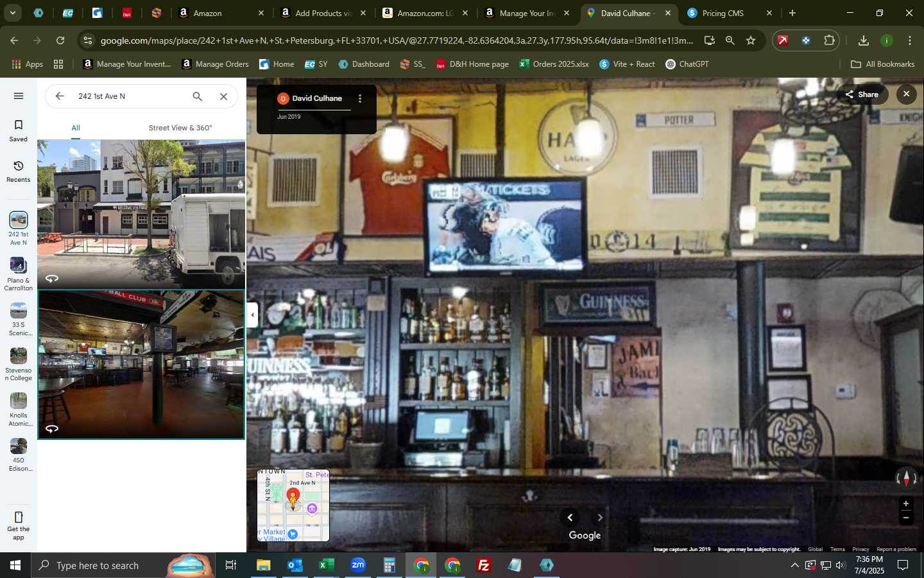Open Recents in the Maps sidebar
Image resolution: width=924 pixels, height=578 pixels.
(x=18, y=171)
